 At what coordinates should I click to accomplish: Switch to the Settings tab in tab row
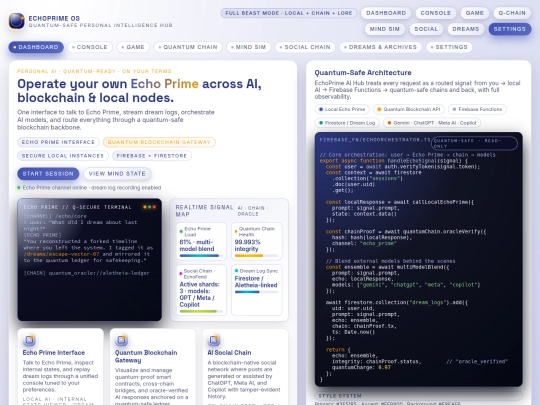[449, 47]
